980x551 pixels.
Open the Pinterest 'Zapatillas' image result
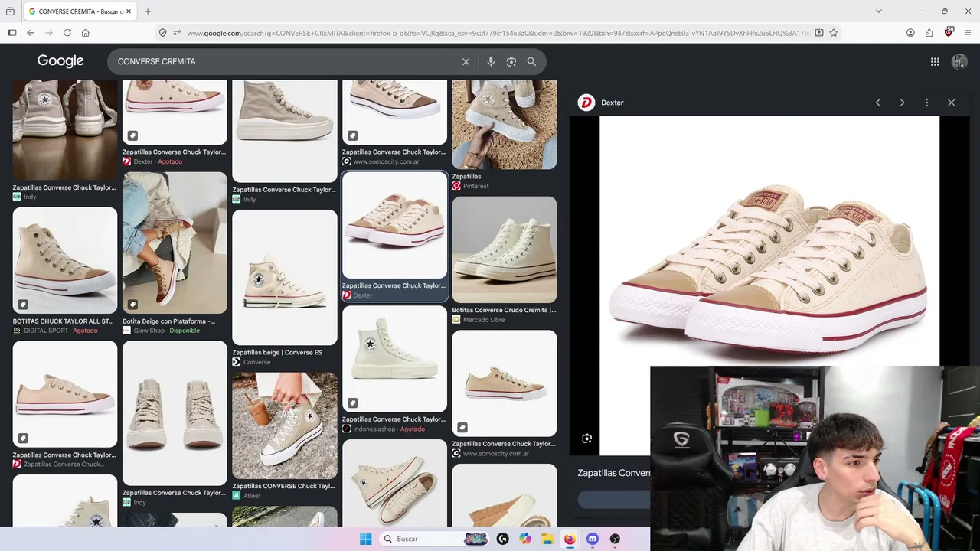[505, 125]
